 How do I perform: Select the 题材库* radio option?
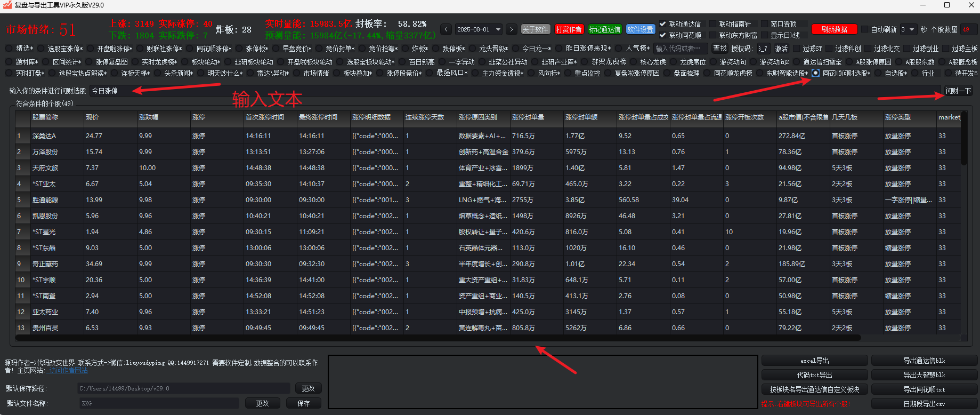9,62
